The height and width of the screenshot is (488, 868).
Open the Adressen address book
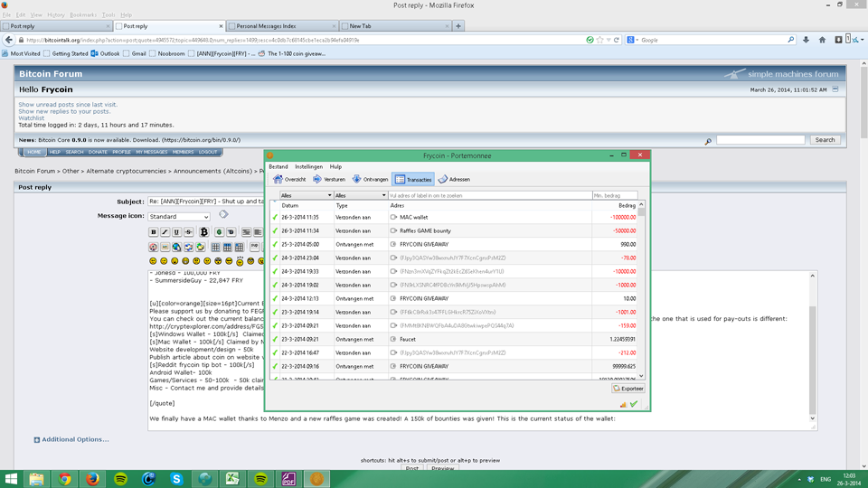(x=454, y=180)
